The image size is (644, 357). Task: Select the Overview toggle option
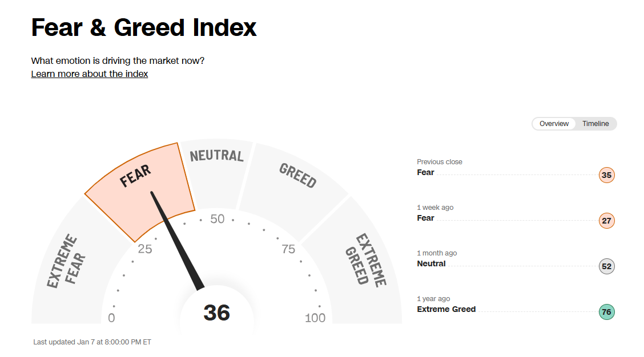tap(554, 124)
